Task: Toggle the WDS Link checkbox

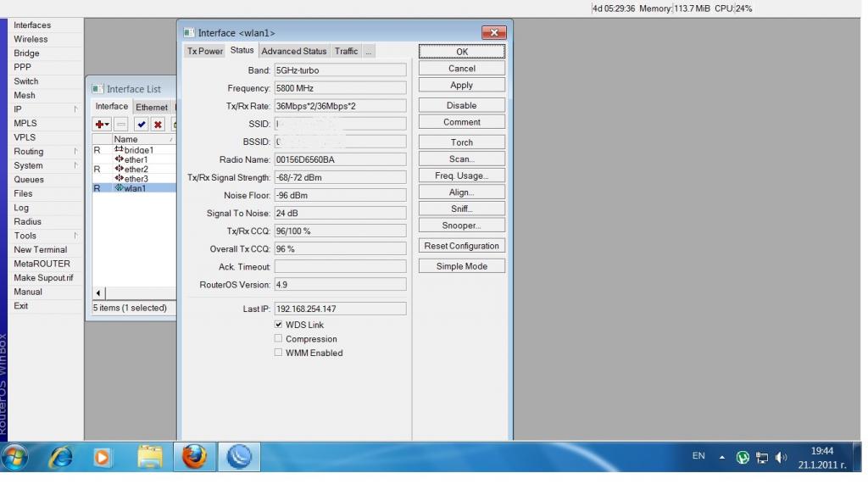Action: 279,325
